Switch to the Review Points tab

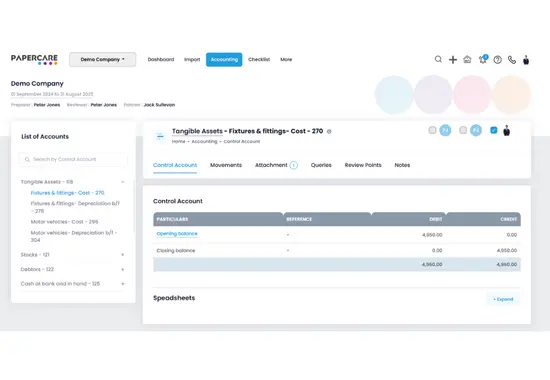click(x=363, y=165)
